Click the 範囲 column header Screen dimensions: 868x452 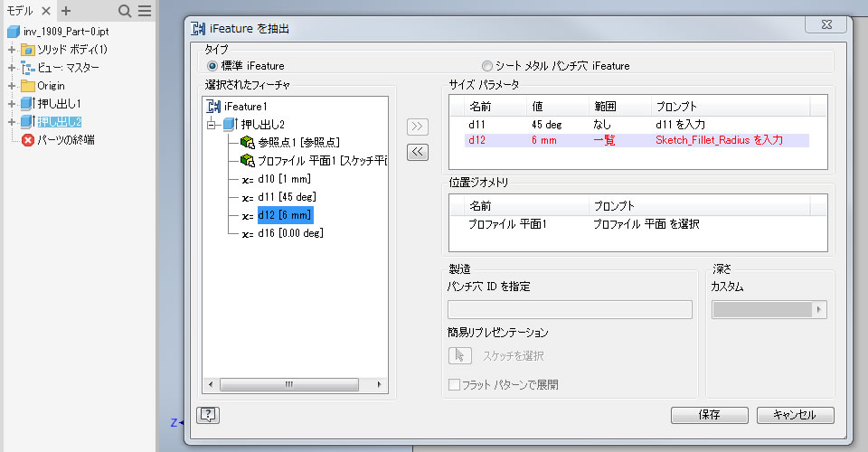[x=605, y=107]
